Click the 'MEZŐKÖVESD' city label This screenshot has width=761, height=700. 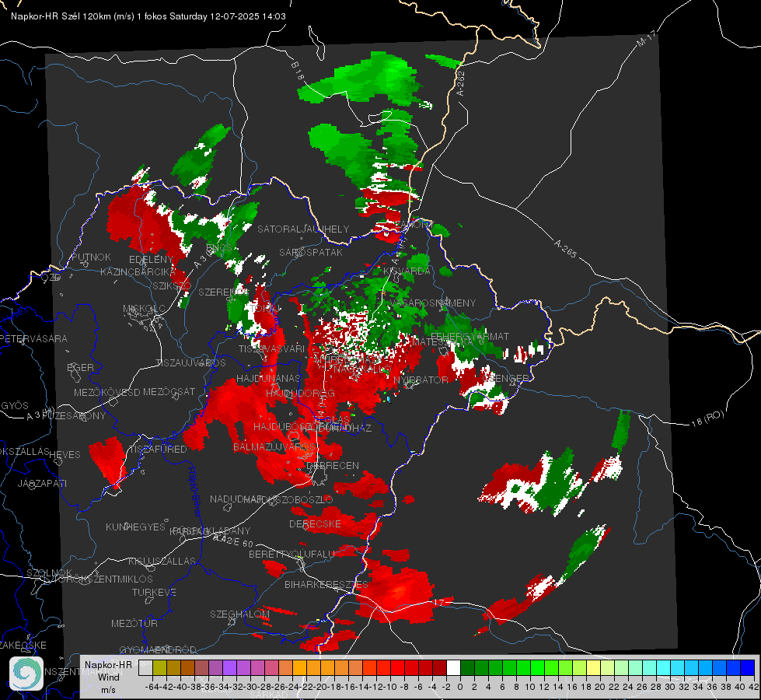(x=106, y=392)
